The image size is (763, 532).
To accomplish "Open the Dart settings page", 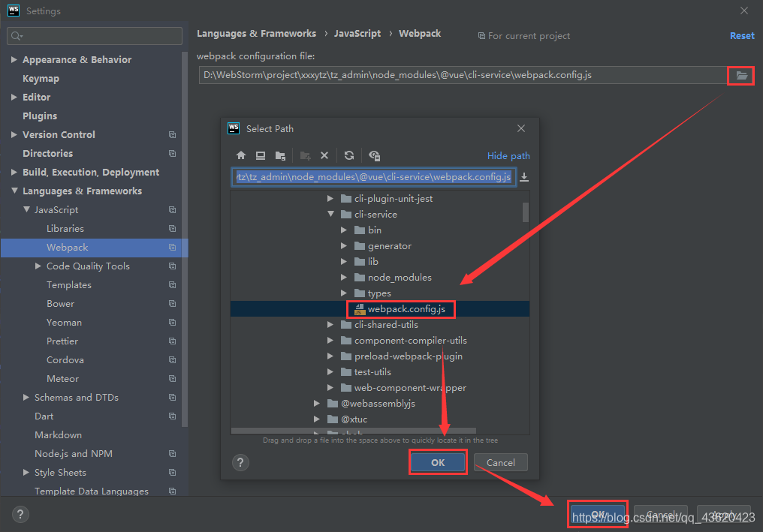I will pos(44,416).
